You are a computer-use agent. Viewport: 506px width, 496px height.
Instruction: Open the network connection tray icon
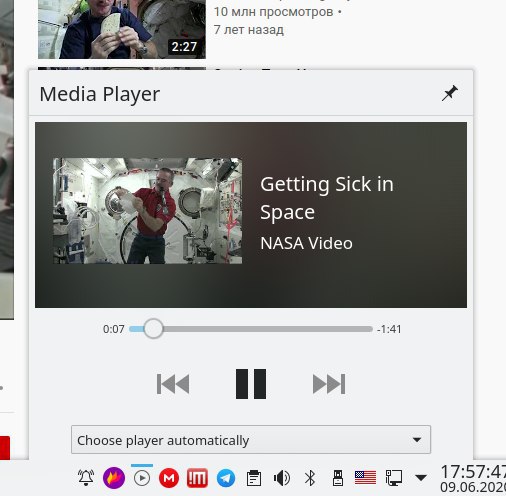394,478
